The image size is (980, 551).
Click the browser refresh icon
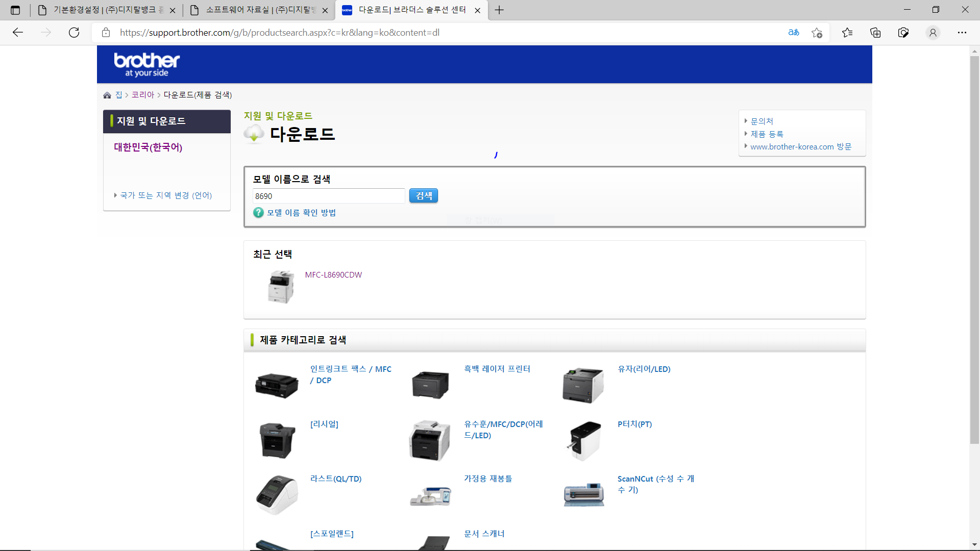point(74,33)
